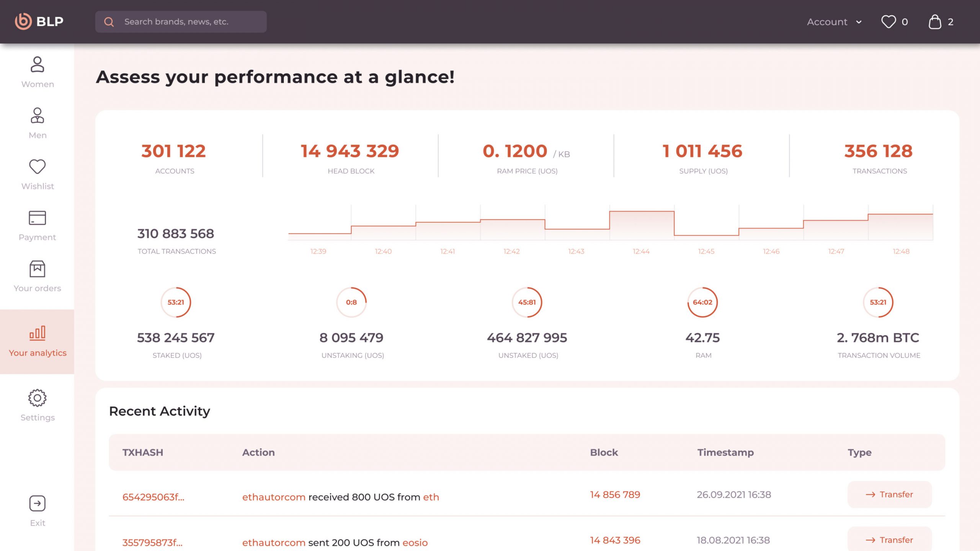Click the header favorites heart icon
The width and height of the screenshot is (980, 551).
[x=889, y=22]
